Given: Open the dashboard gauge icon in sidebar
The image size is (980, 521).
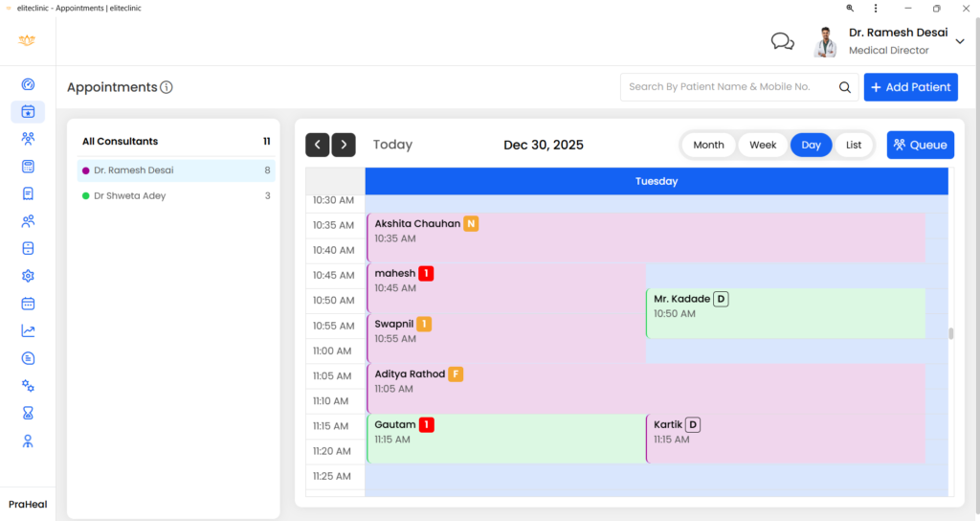Looking at the screenshot, I should pos(28,84).
